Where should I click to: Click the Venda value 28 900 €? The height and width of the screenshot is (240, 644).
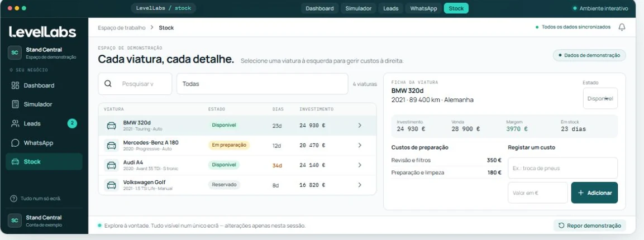click(x=465, y=129)
